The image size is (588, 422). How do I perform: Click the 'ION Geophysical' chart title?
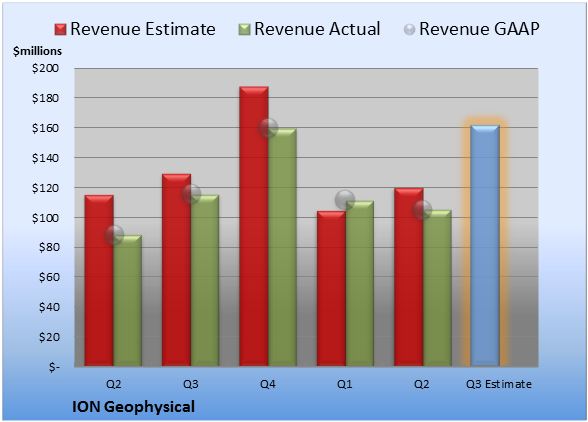point(134,407)
